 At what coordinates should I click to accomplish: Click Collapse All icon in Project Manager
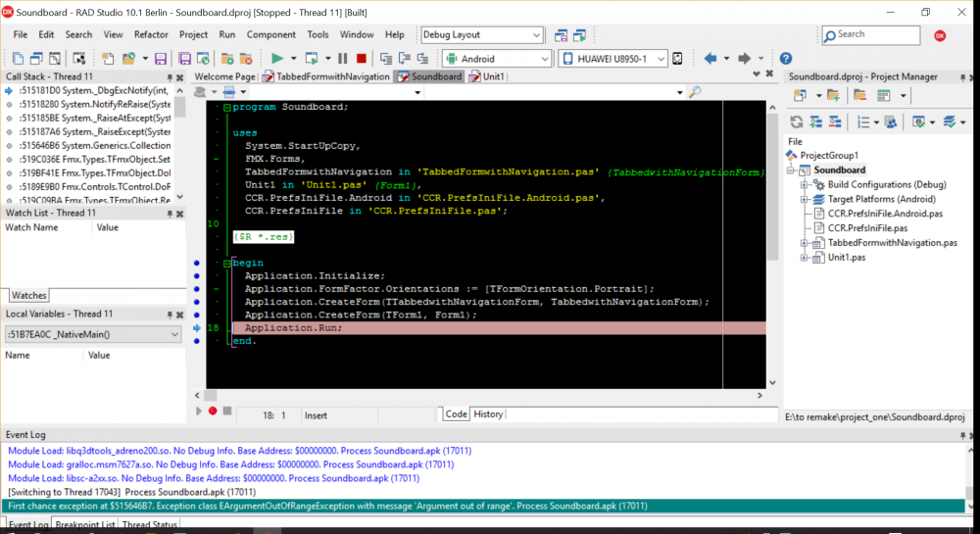pos(835,121)
